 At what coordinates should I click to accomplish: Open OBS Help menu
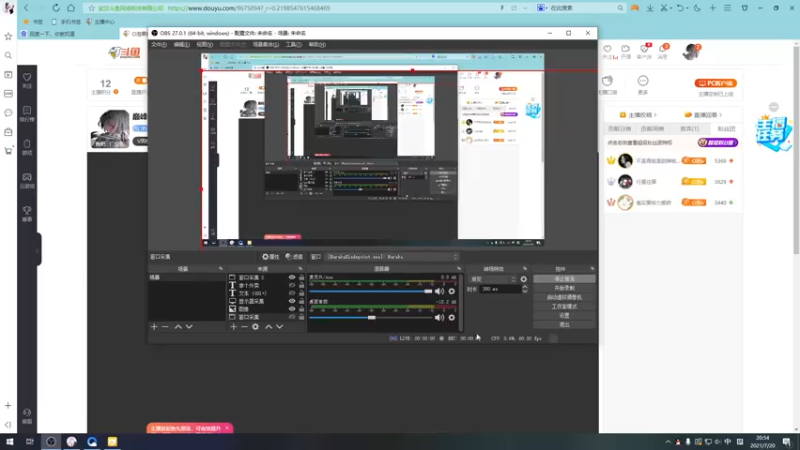(x=317, y=44)
